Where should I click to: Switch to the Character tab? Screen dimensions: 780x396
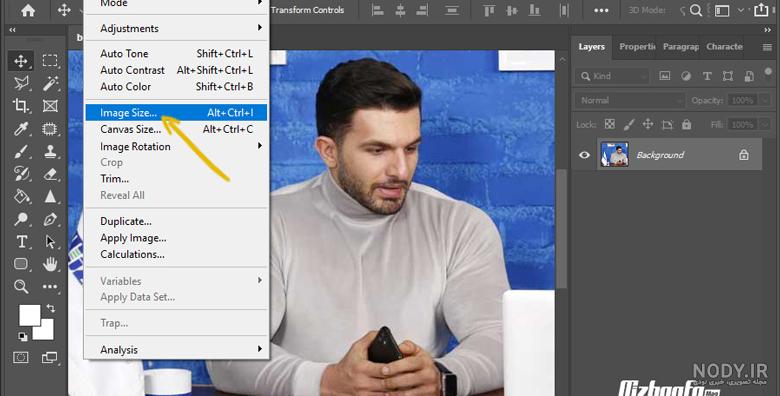[x=724, y=47]
